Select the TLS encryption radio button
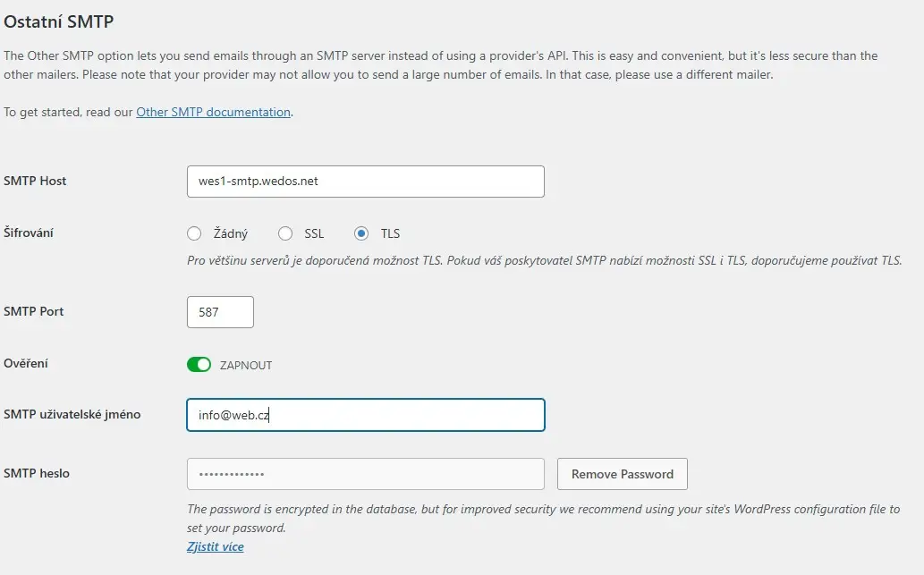 pos(360,233)
